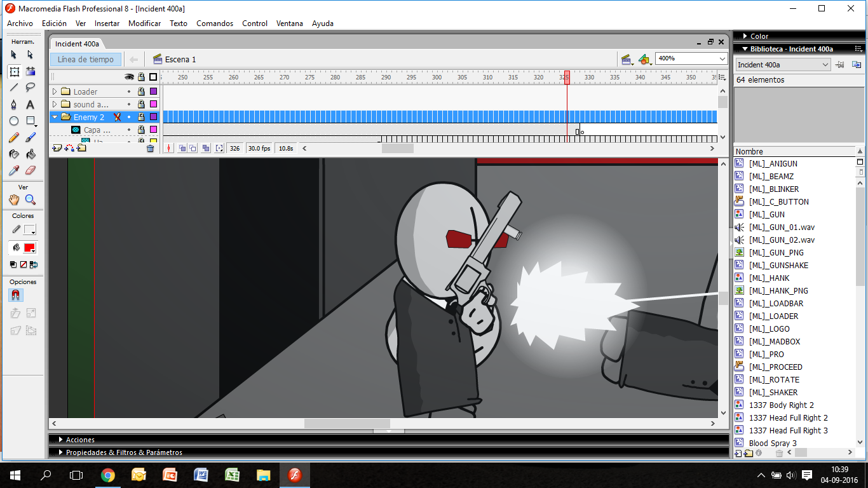Select the Pen tool
Image resolution: width=868 pixels, height=488 pixels.
(x=14, y=105)
